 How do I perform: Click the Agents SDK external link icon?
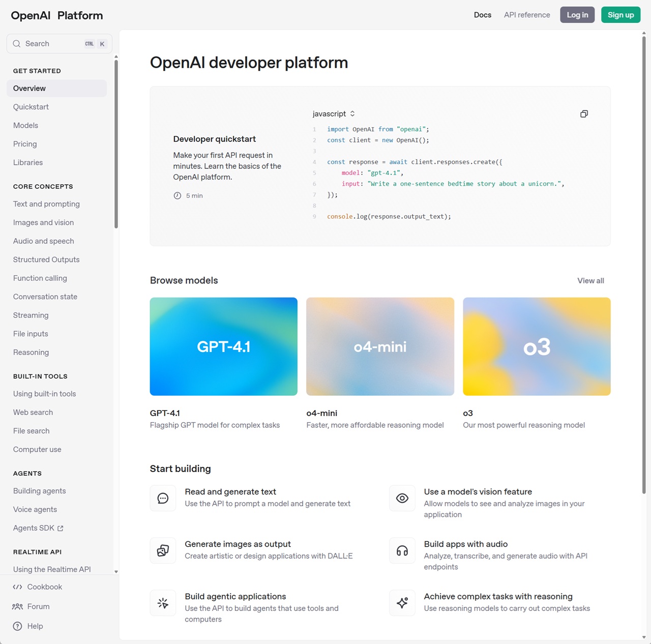pos(61,529)
